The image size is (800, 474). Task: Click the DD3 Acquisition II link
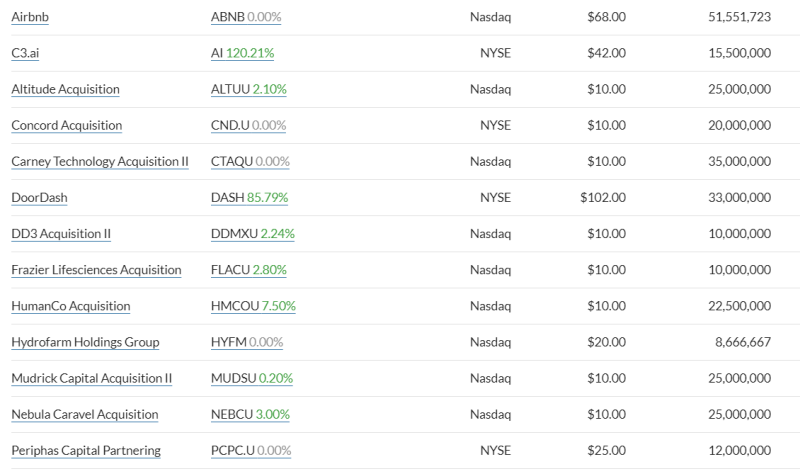point(61,234)
